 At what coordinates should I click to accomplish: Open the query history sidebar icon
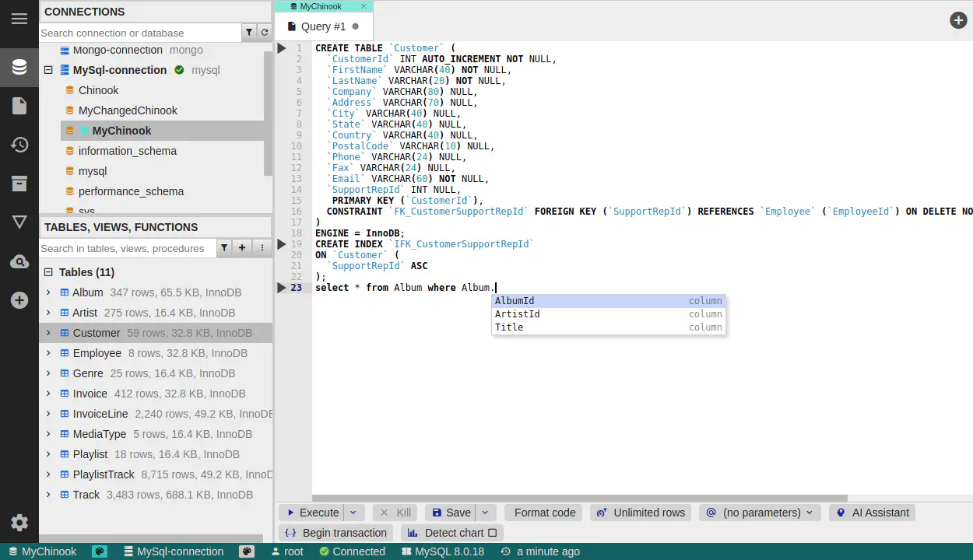click(19, 145)
